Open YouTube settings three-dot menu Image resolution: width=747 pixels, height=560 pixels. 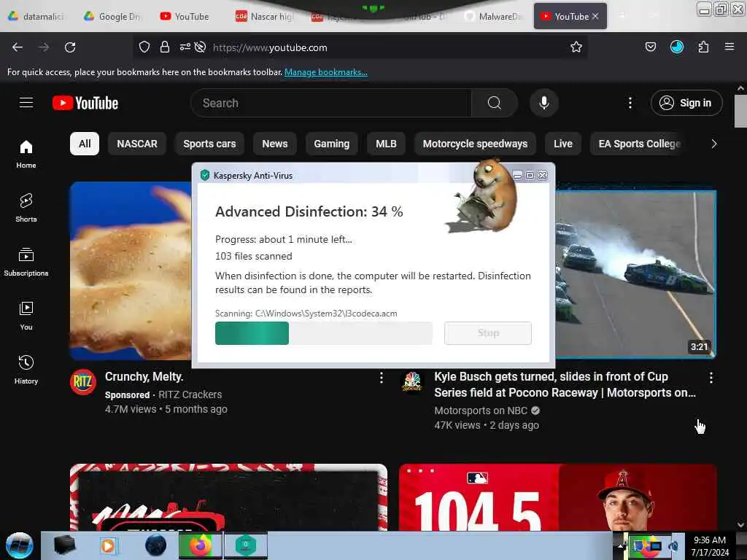point(630,103)
